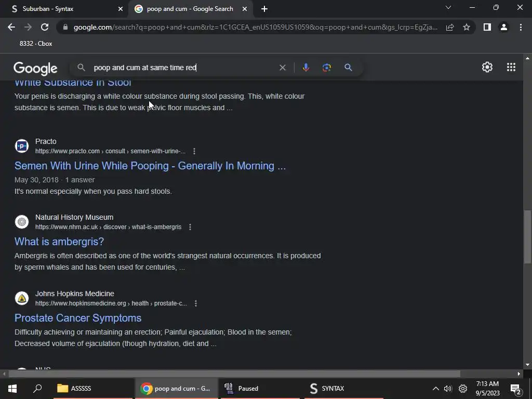This screenshot has height=399, width=532.
Task: Click the Johns Hopkins Medicine favicon
Action: (x=22, y=298)
